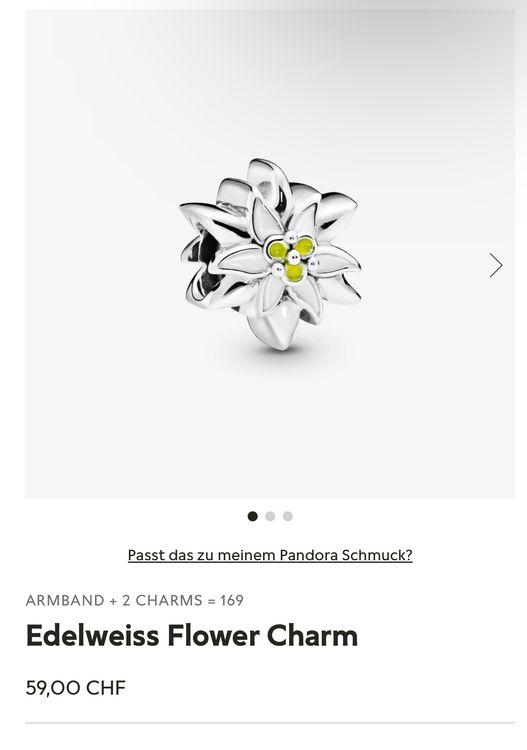Click the 59,00 CHF price
The width and height of the screenshot is (527, 750).
(76, 688)
